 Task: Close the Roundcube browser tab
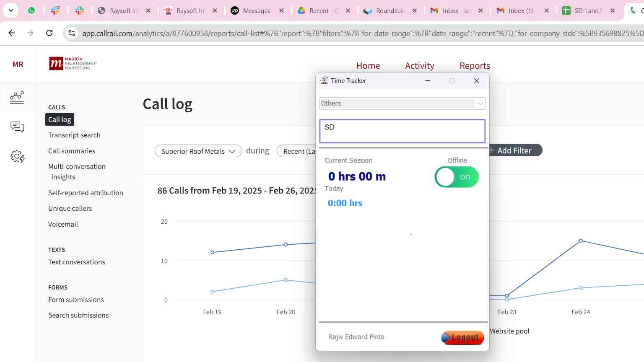point(415,10)
